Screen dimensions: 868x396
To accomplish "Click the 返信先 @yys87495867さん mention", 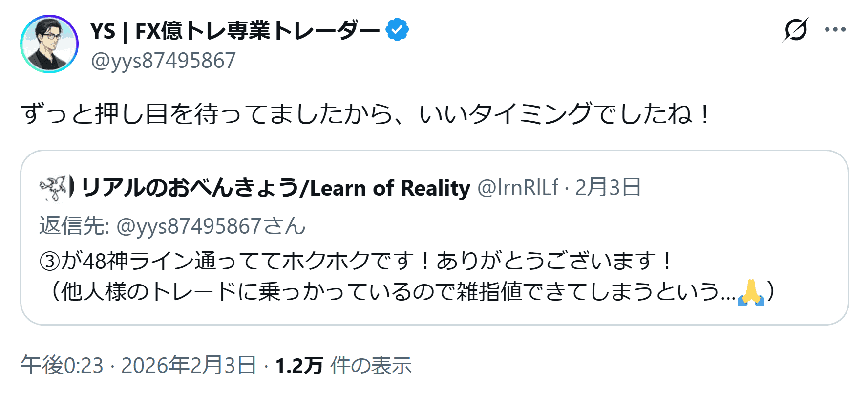I will click(211, 226).
